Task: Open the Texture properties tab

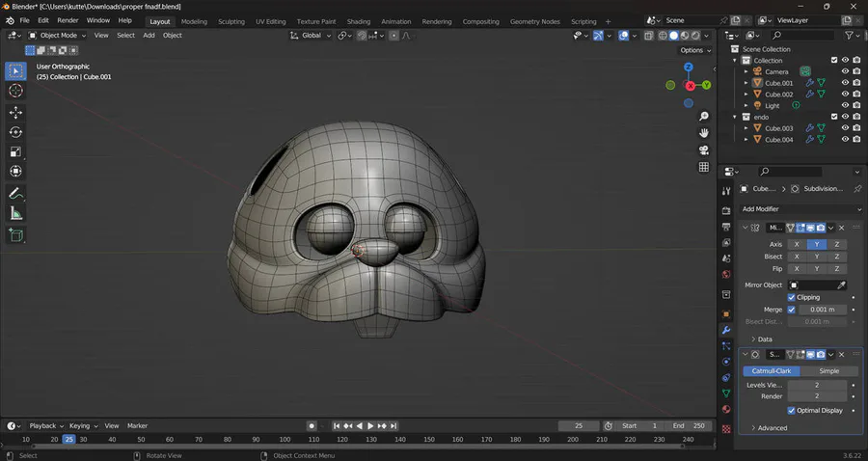Action: tap(726, 429)
